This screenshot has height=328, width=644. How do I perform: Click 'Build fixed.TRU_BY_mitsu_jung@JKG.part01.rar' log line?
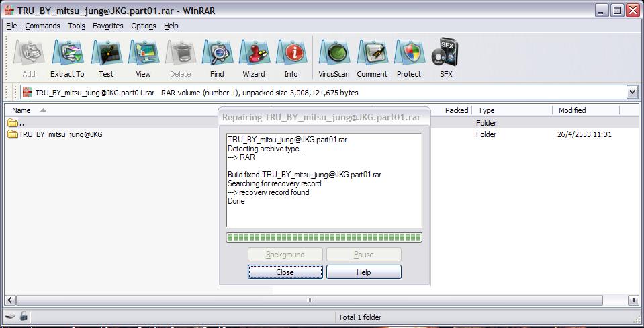[304, 175]
